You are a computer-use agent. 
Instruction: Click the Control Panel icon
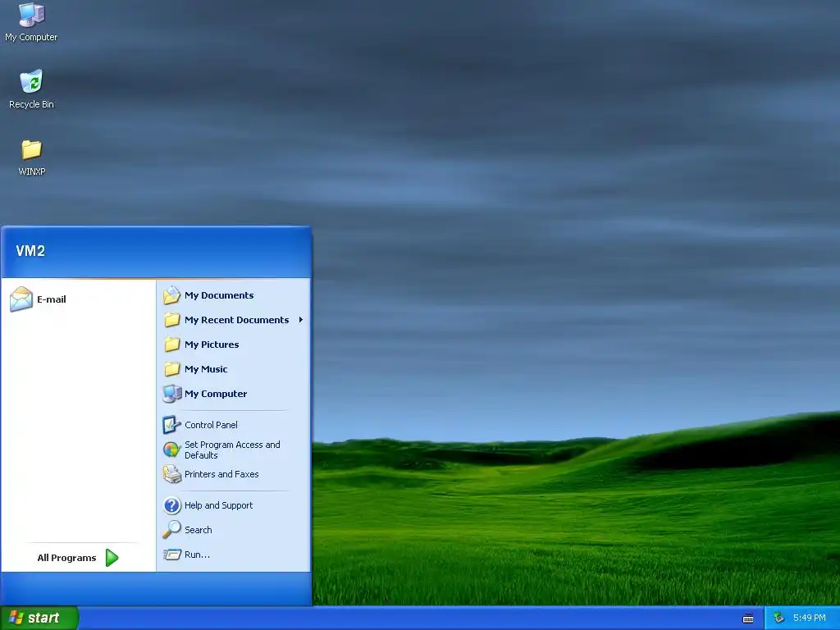click(172, 425)
